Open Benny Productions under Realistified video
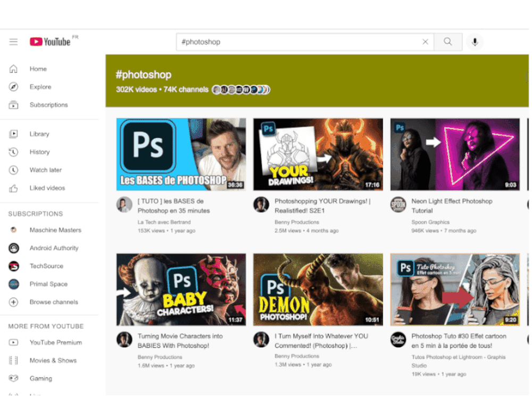 tap(297, 222)
